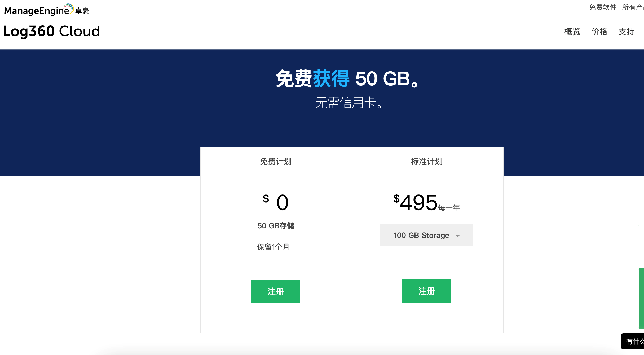This screenshot has width=644, height=355.
Task: Click the 50 GB存储 storage label
Action: click(x=276, y=226)
